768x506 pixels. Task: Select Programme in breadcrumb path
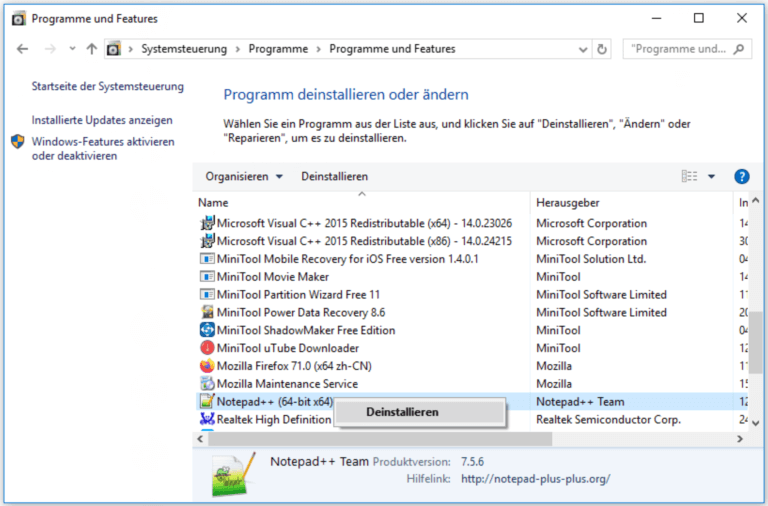coord(278,49)
